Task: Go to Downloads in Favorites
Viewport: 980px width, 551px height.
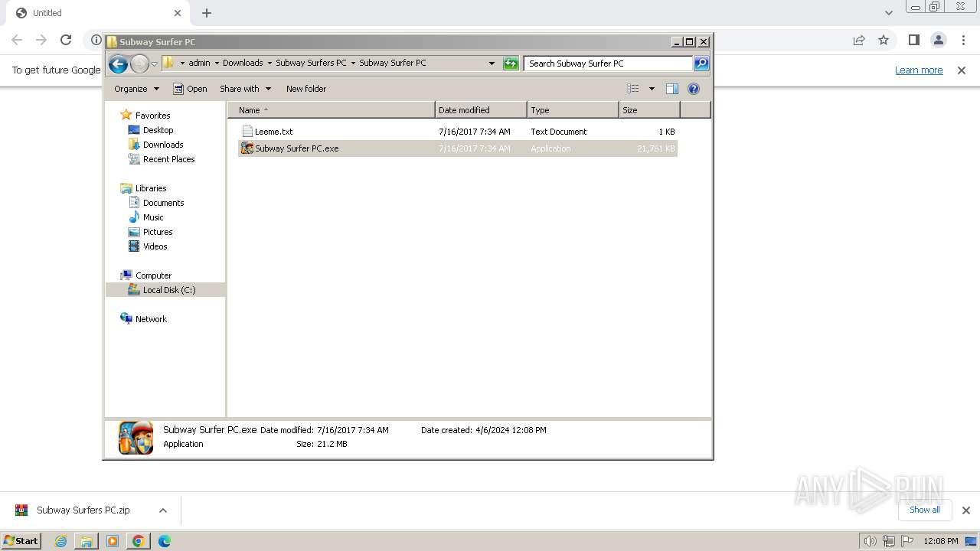Action: [163, 145]
